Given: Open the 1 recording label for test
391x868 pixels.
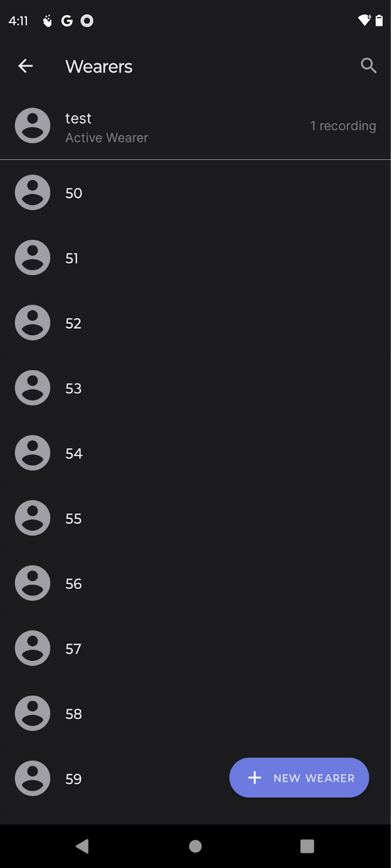Looking at the screenshot, I should click(343, 126).
